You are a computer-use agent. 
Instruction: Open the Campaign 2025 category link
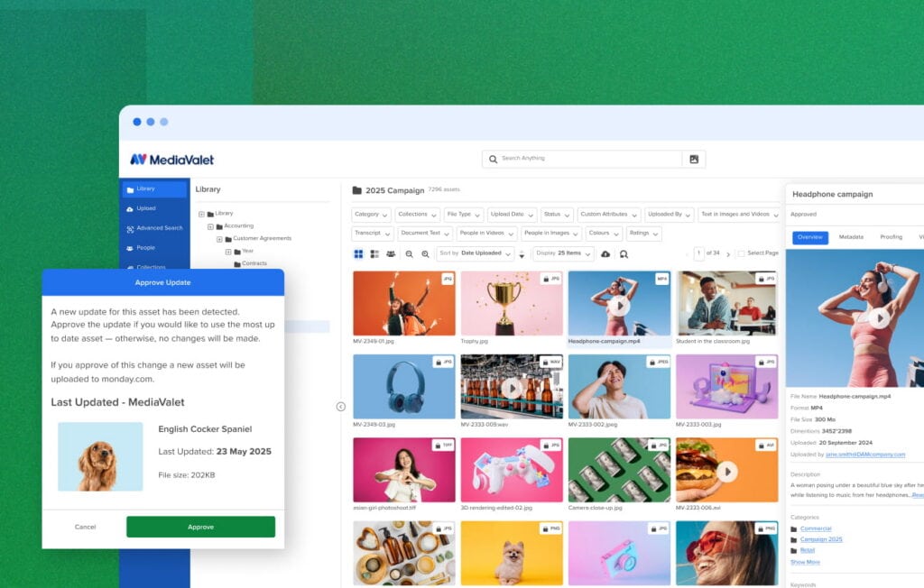tap(821, 539)
